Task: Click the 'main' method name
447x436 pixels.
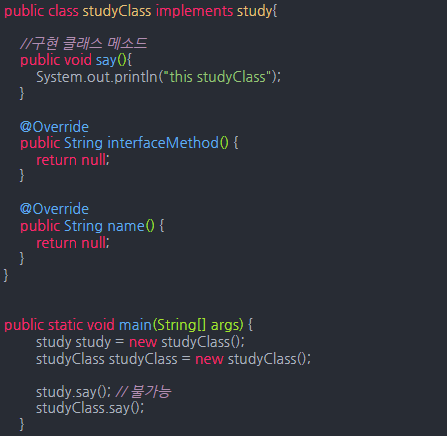Action: (x=135, y=325)
